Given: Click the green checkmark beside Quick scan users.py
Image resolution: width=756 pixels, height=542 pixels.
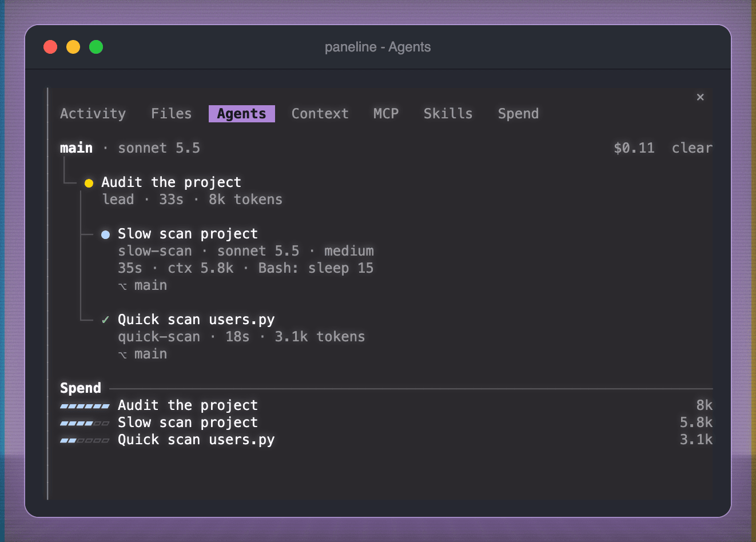Looking at the screenshot, I should click(x=105, y=320).
